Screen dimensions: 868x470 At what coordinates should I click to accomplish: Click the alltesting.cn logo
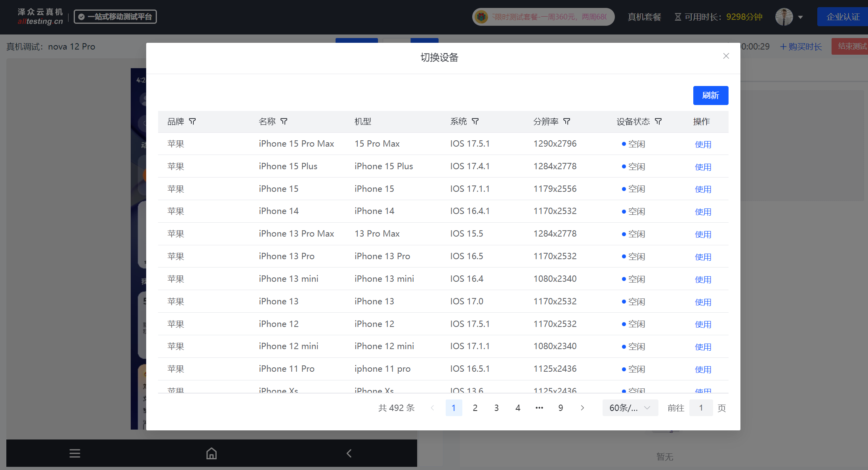coord(40,17)
